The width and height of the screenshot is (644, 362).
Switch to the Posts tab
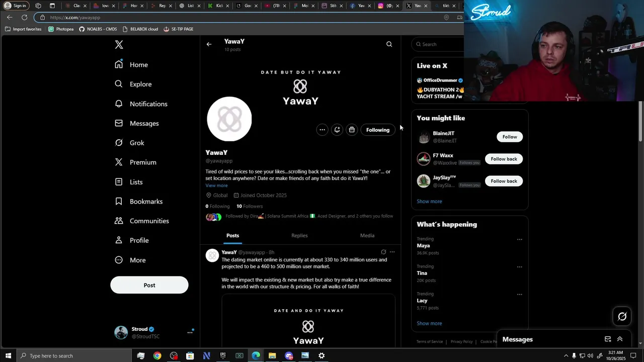pyautogui.click(x=232, y=235)
